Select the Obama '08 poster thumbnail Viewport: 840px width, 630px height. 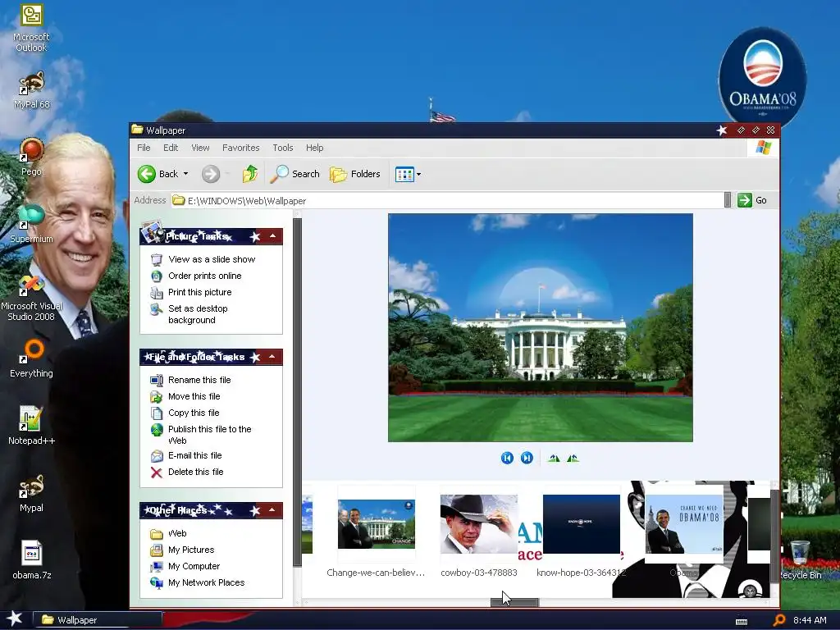coord(684,524)
